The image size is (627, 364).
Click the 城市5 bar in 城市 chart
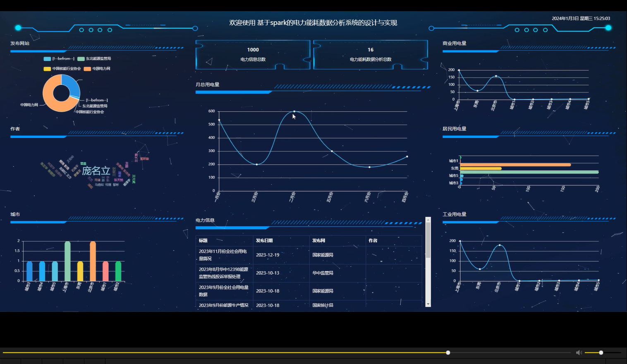coord(55,271)
